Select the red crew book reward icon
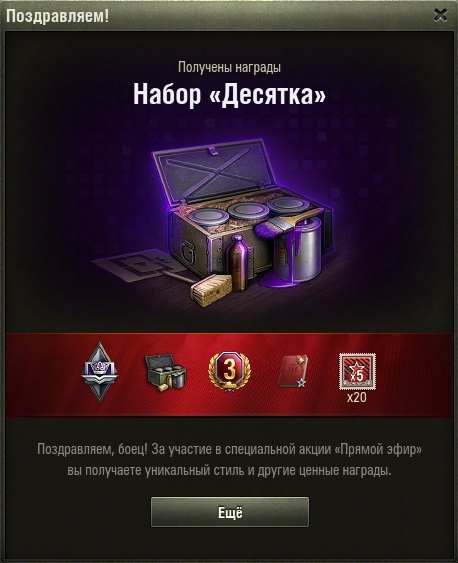This screenshot has height=563, width=458. click(x=293, y=371)
